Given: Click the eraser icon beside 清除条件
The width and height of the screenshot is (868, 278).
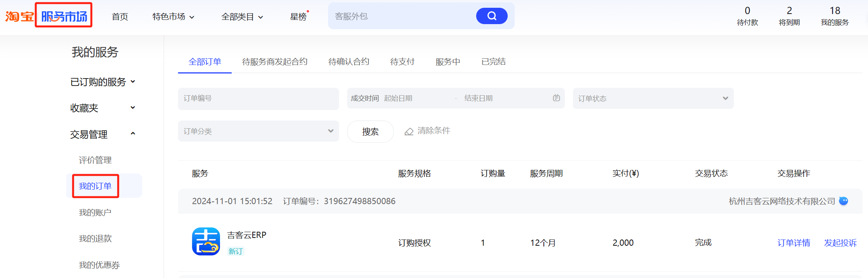Looking at the screenshot, I should 409,131.
